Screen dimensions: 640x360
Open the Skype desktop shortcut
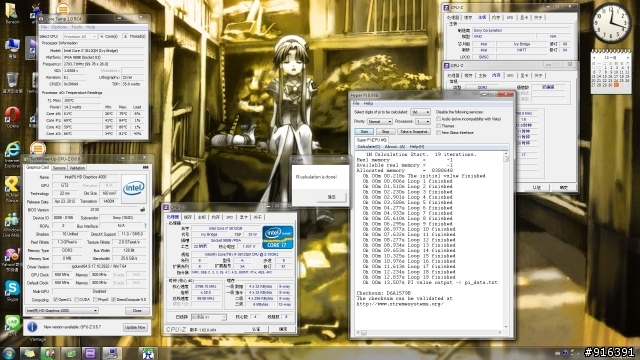point(12,291)
